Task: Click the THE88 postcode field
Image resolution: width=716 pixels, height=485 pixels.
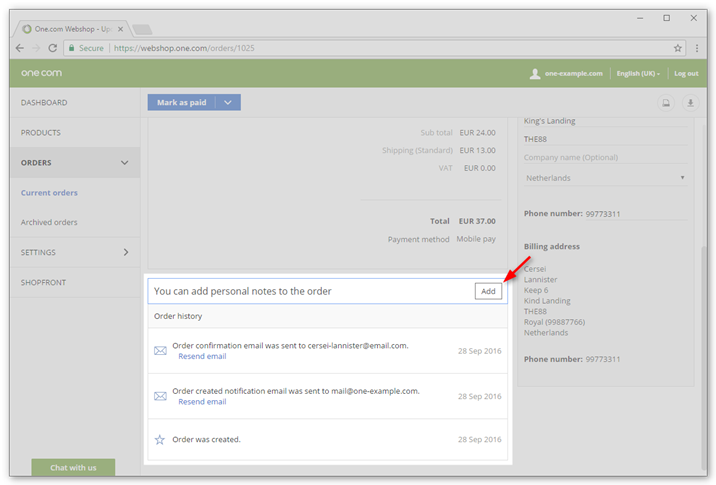Action: pos(605,139)
